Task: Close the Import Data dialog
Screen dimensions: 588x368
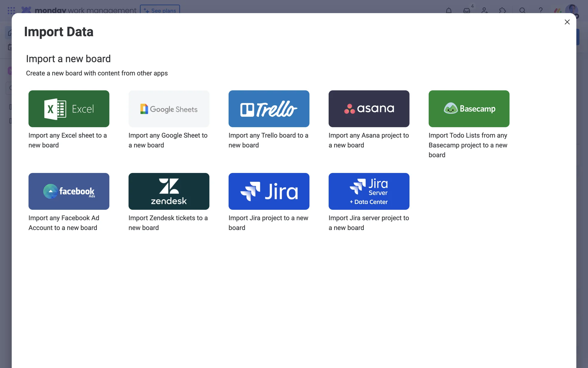Action: click(567, 22)
